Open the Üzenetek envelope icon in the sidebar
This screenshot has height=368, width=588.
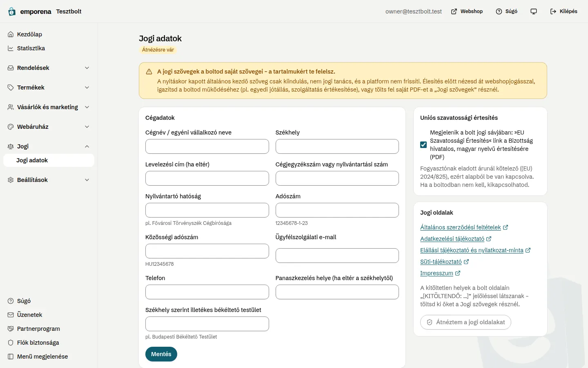(11, 315)
